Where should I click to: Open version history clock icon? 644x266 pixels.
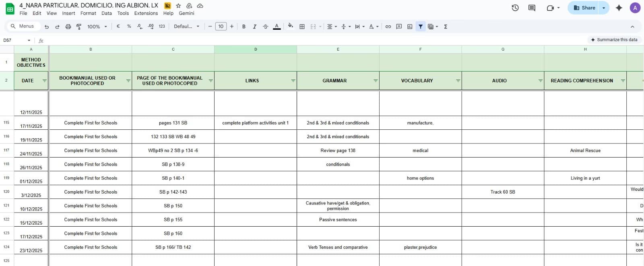[x=515, y=8]
